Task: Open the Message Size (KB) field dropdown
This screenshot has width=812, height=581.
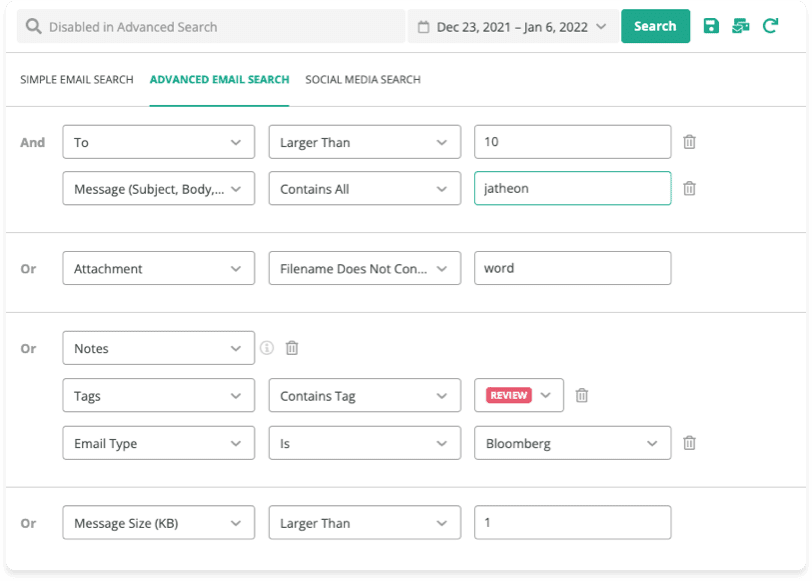Action: pos(158,523)
